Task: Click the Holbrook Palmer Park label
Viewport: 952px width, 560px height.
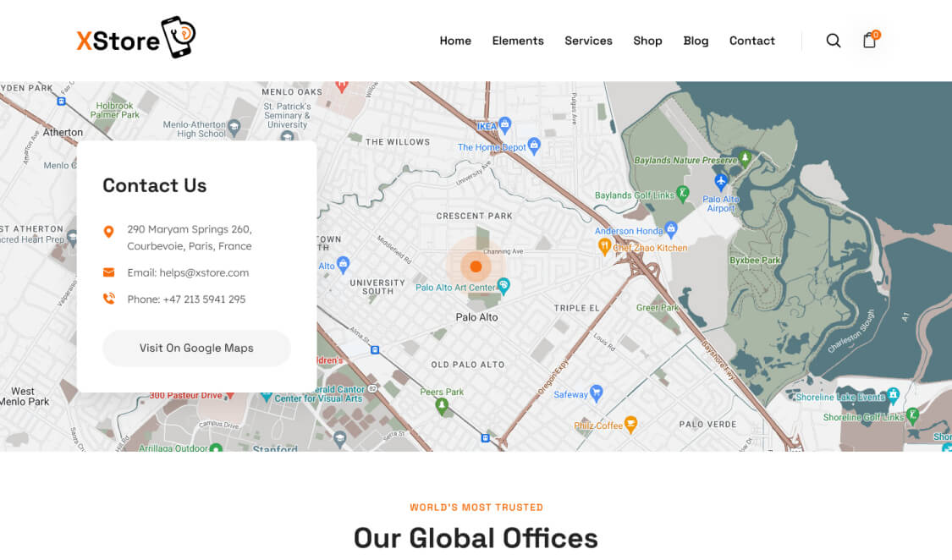Action: point(115,110)
